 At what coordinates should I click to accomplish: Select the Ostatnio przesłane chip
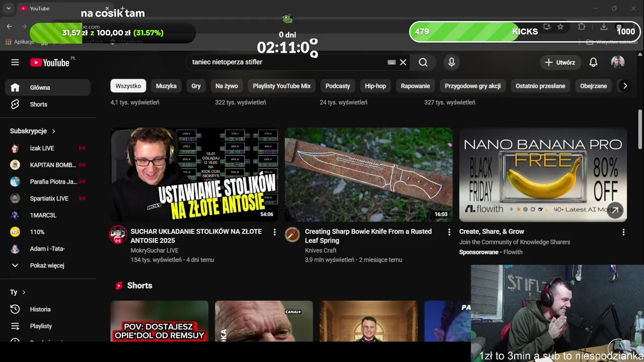click(x=540, y=86)
